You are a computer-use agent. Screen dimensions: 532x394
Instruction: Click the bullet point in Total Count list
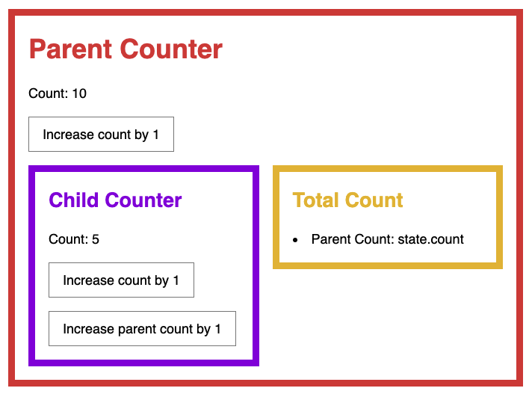tap(296, 240)
